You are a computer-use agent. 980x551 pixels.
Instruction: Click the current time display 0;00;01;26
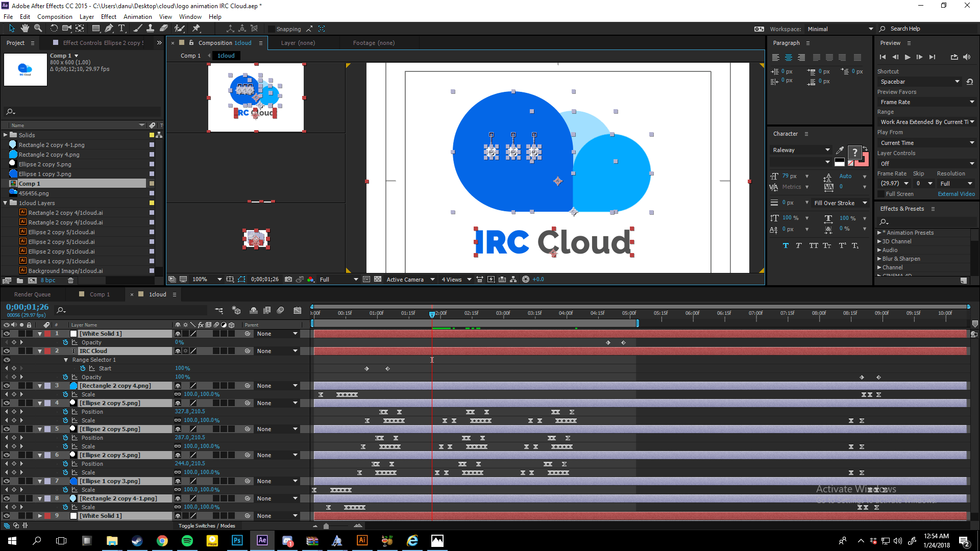tap(27, 307)
